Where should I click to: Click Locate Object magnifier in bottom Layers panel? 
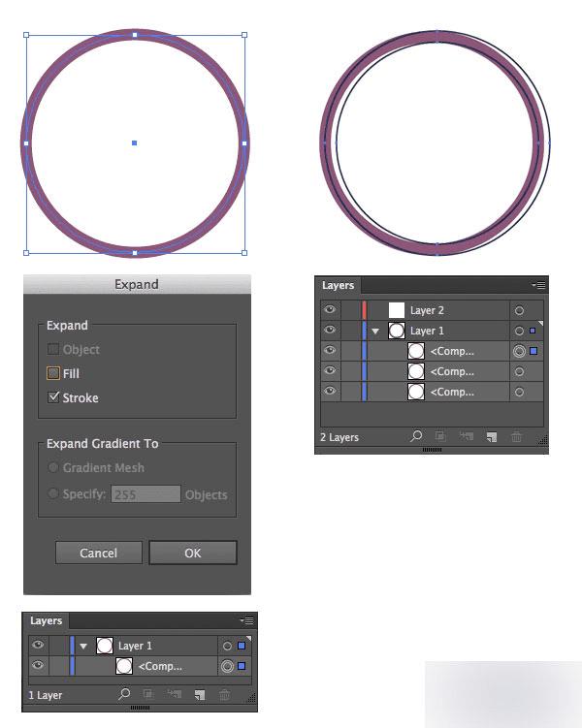[124, 695]
